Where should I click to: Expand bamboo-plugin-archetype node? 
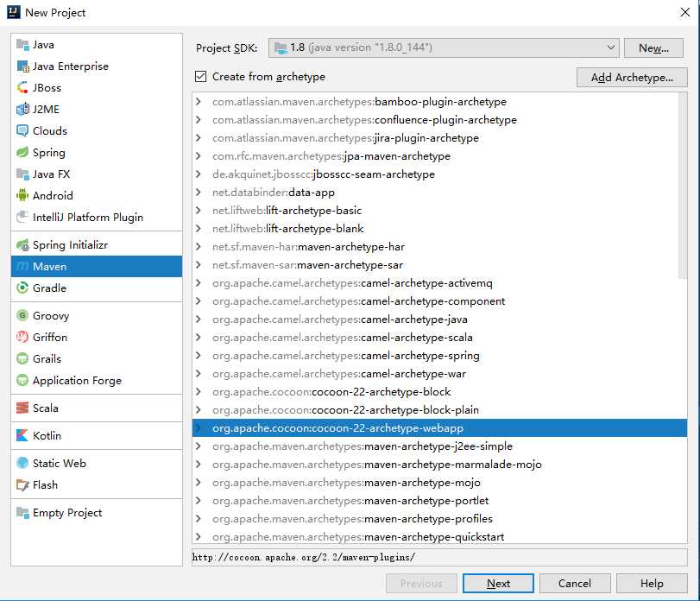(x=199, y=101)
